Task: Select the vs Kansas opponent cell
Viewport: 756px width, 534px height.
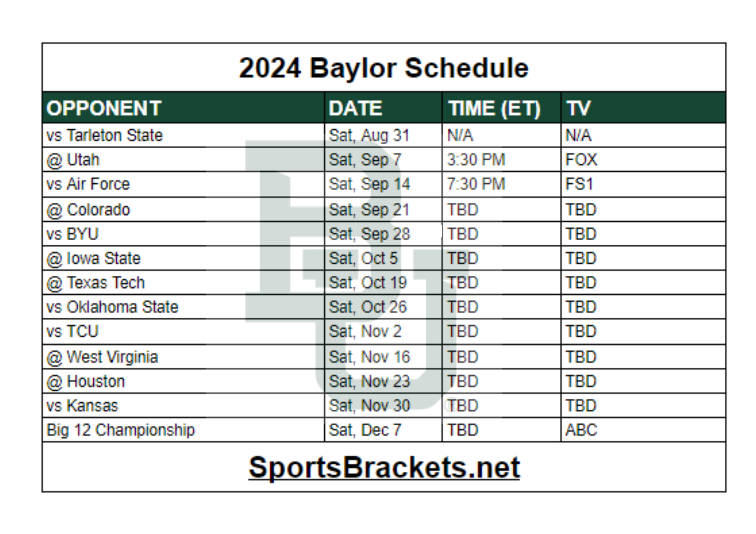Action: (x=82, y=406)
